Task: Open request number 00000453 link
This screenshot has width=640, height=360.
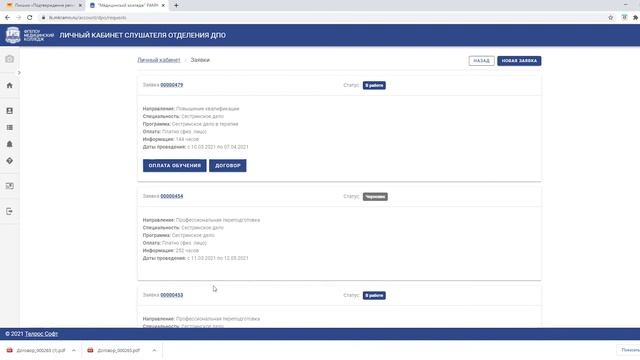Action: (172, 295)
